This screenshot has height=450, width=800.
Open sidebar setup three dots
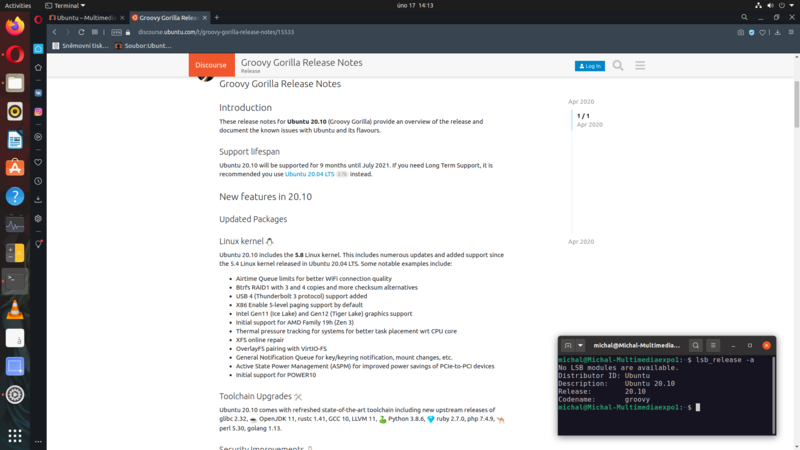(x=38, y=441)
